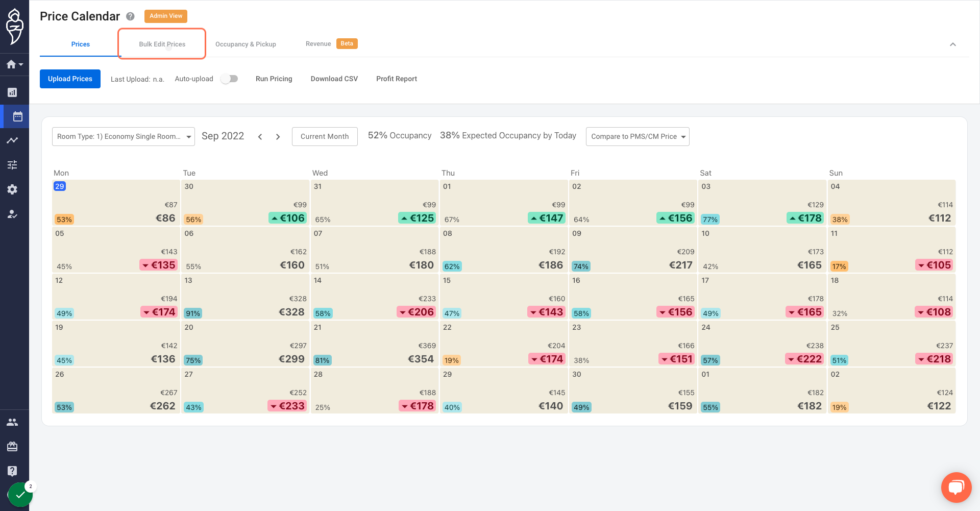980x511 pixels.
Task: Click the Upload Prices button
Action: (x=70, y=79)
